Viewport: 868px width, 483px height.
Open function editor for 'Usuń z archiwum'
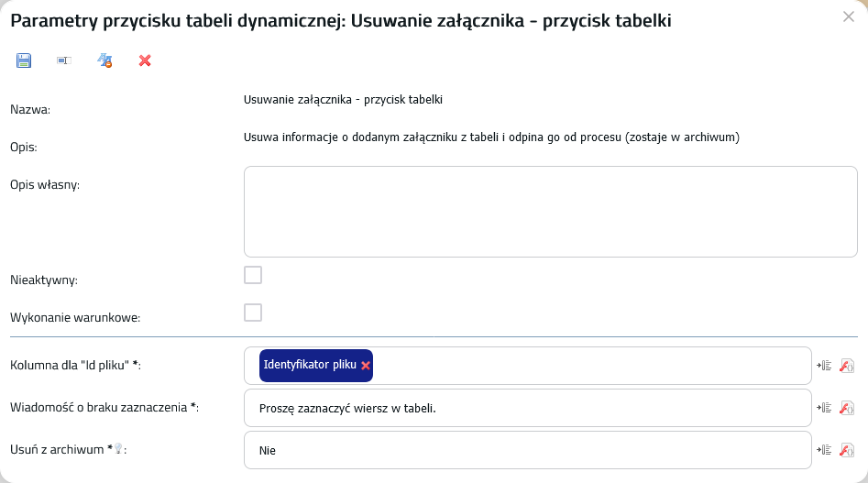pyautogui.click(x=847, y=450)
